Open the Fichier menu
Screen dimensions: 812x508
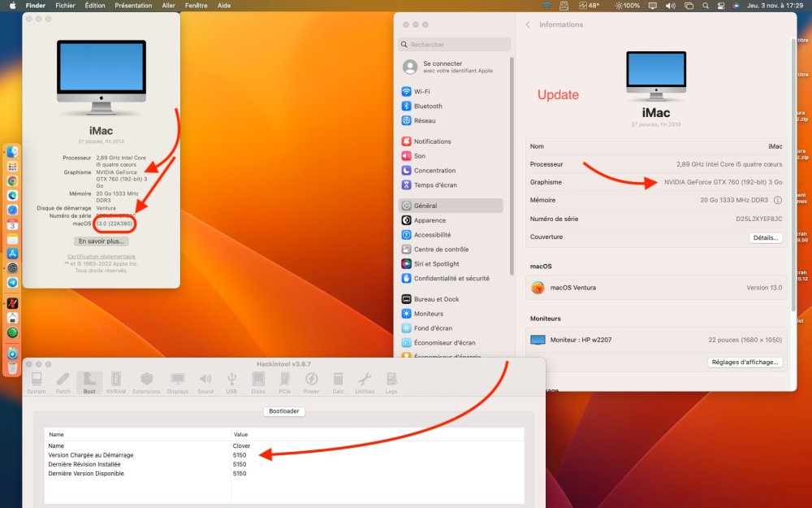65,5
